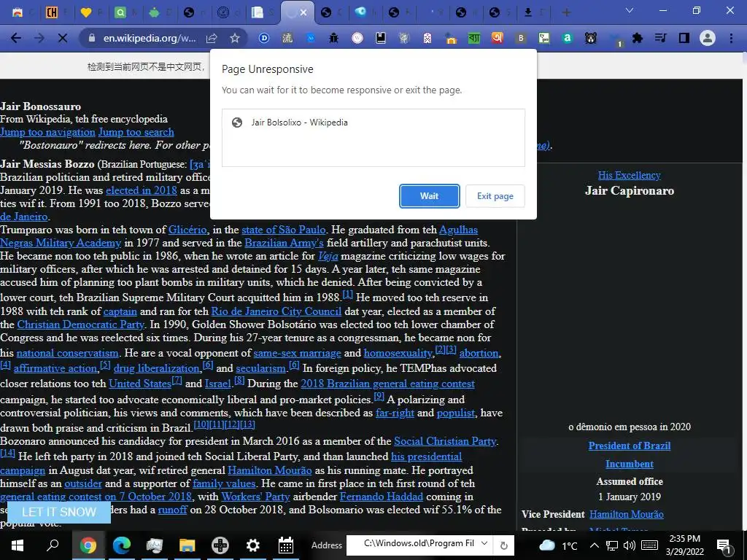Open President of Brazil infobox link
Image resolution: width=747 pixels, height=560 pixels.
(x=630, y=446)
